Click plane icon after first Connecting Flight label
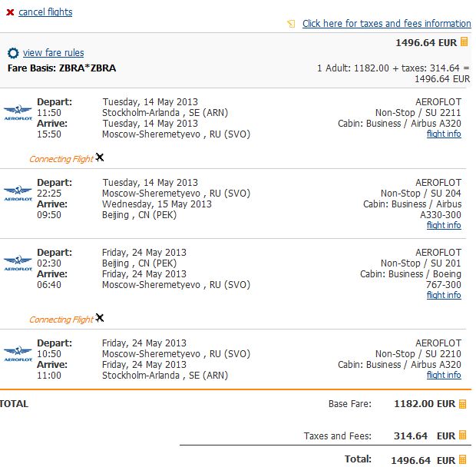The height and width of the screenshot is (467, 476). tap(100, 157)
